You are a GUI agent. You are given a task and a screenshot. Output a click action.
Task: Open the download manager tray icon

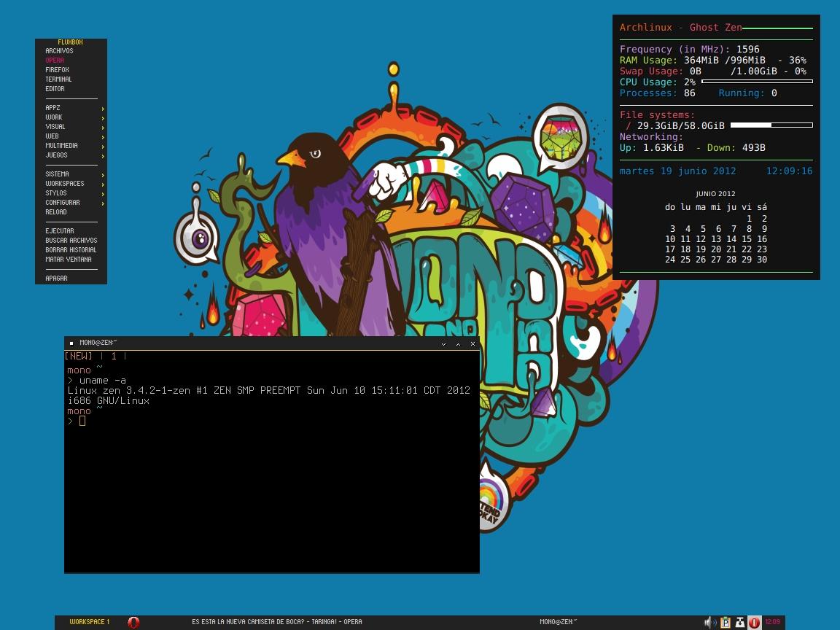[740, 622]
